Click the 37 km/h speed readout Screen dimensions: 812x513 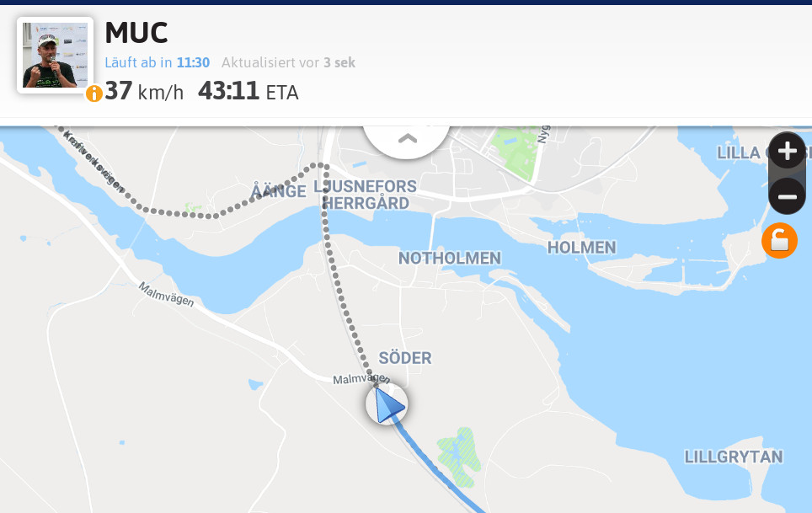pyautogui.click(x=144, y=91)
